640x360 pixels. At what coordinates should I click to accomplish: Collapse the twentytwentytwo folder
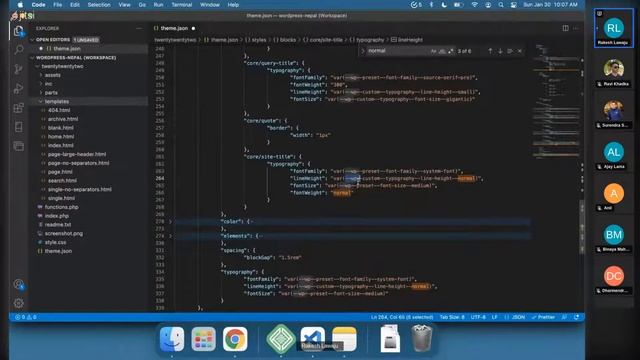pos(38,66)
